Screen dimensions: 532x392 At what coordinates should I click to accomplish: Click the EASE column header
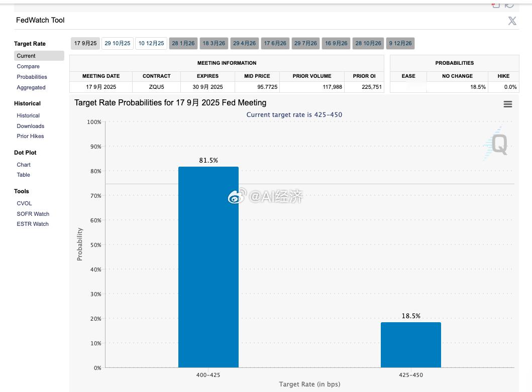[x=408, y=76]
